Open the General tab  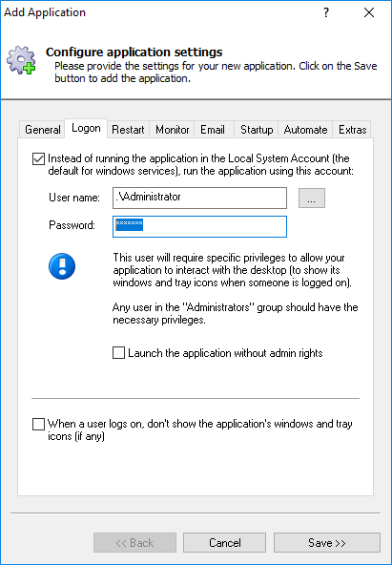43,130
